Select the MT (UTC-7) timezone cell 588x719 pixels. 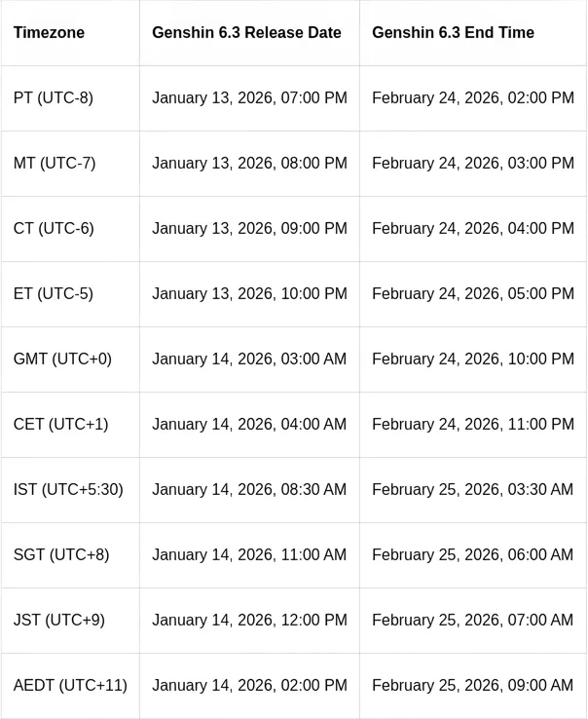[55, 164]
